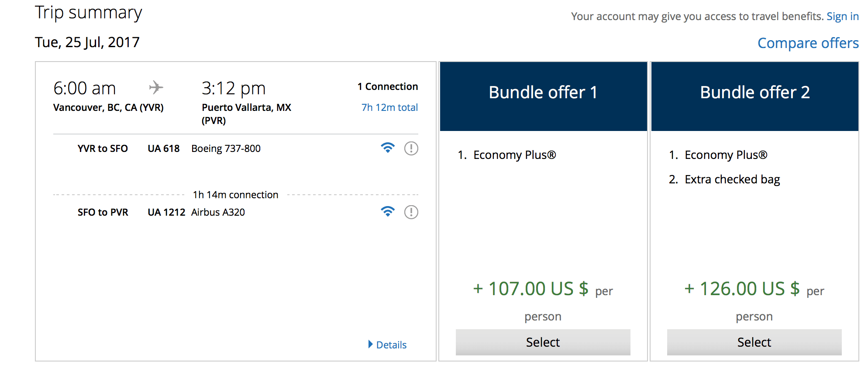Click the info alert icon for UA 1212
The height and width of the screenshot is (365, 868).
(411, 212)
